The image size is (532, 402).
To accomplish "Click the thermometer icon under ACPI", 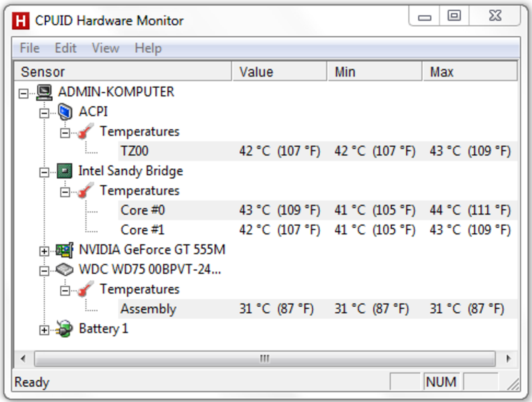I will (86, 131).
